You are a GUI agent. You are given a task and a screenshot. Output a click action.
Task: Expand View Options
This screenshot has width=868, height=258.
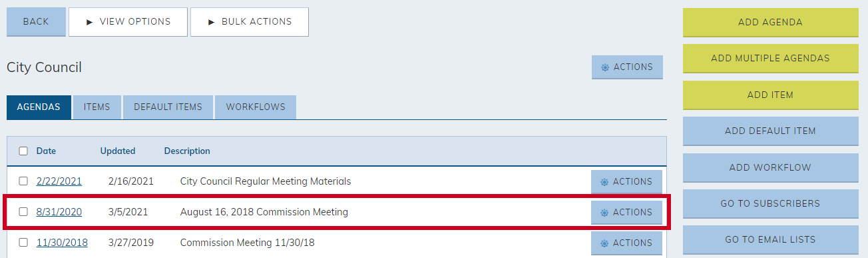(128, 22)
